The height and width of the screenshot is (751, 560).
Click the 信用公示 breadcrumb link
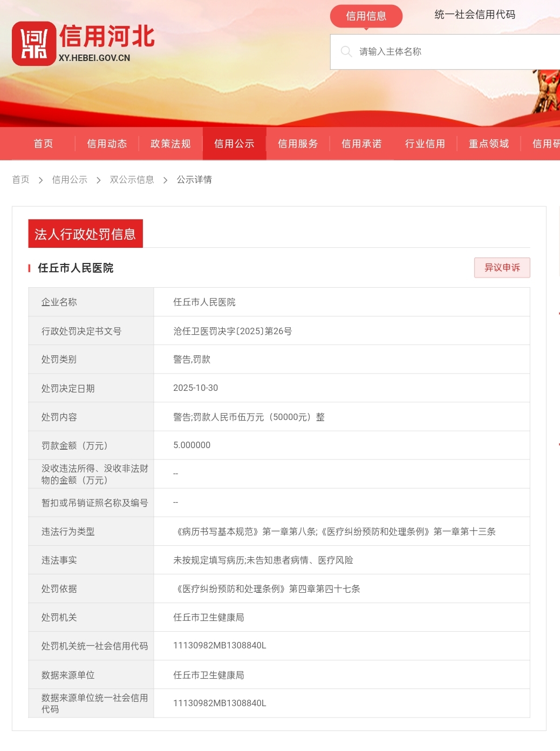pyautogui.click(x=69, y=179)
